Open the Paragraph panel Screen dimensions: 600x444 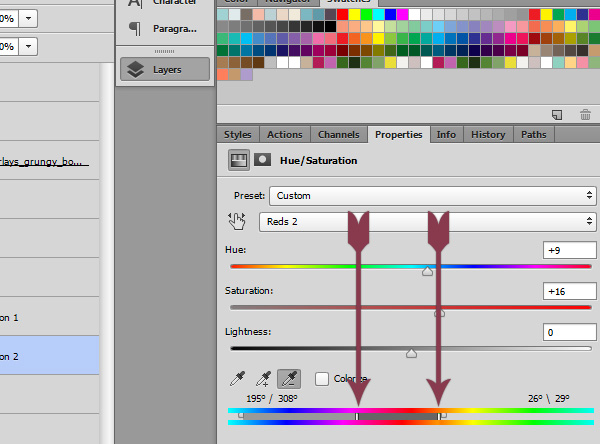[x=165, y=28]
